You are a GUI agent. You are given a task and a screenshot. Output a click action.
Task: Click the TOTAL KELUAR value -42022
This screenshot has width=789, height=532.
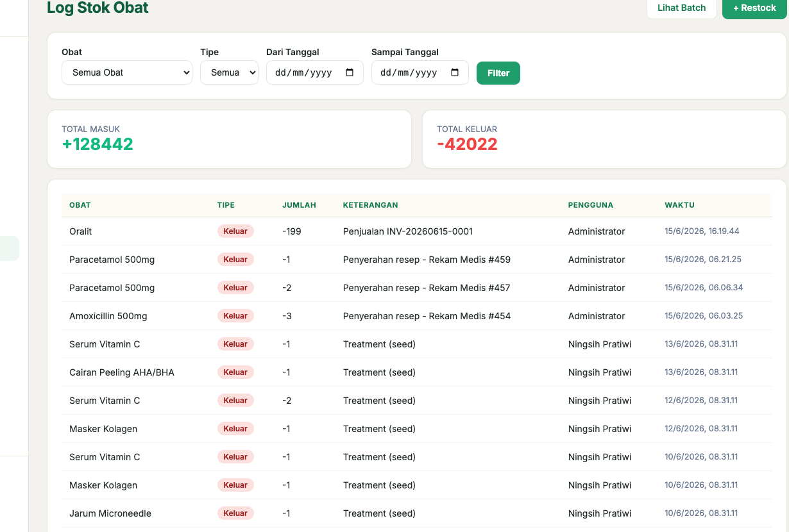(467, 144)
